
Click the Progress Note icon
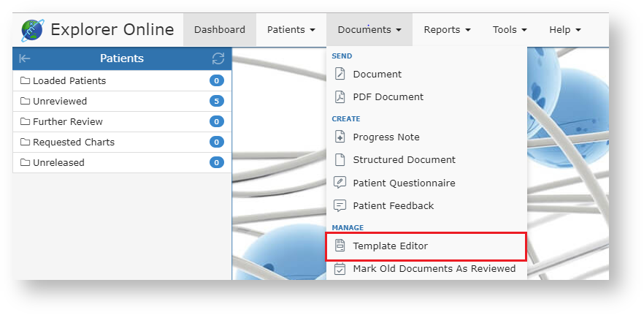pos(340,137)
